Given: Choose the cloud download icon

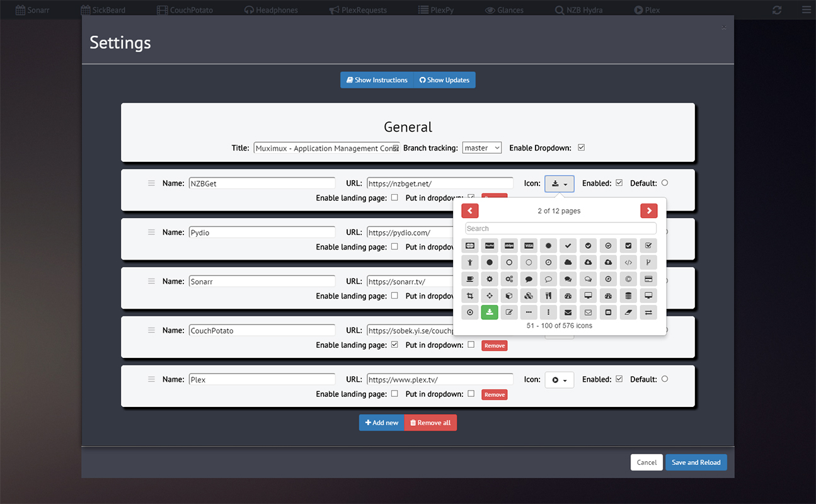Looking at the screenshot, I should pyautogui.click(x=589, y=262).
